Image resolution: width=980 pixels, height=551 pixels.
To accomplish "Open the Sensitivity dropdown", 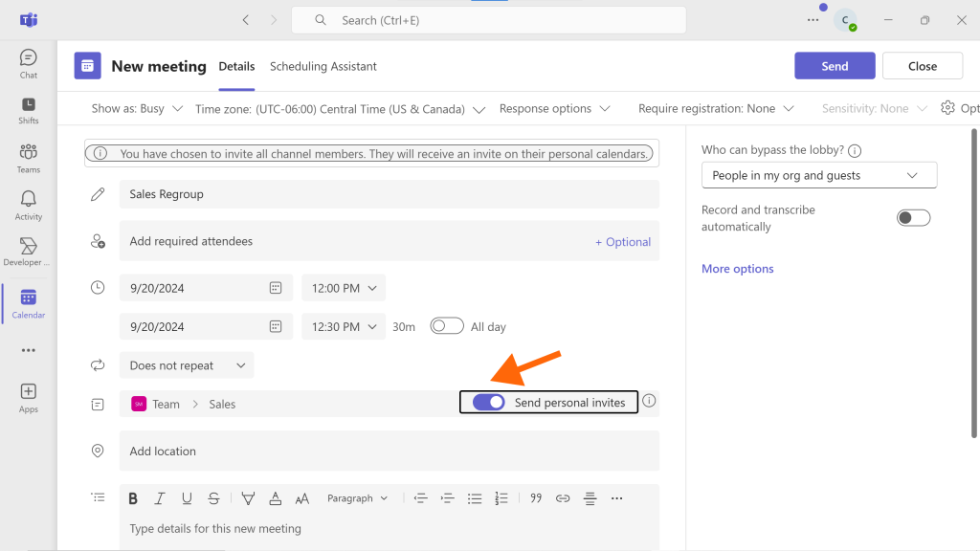I will [x=874, y=109].
